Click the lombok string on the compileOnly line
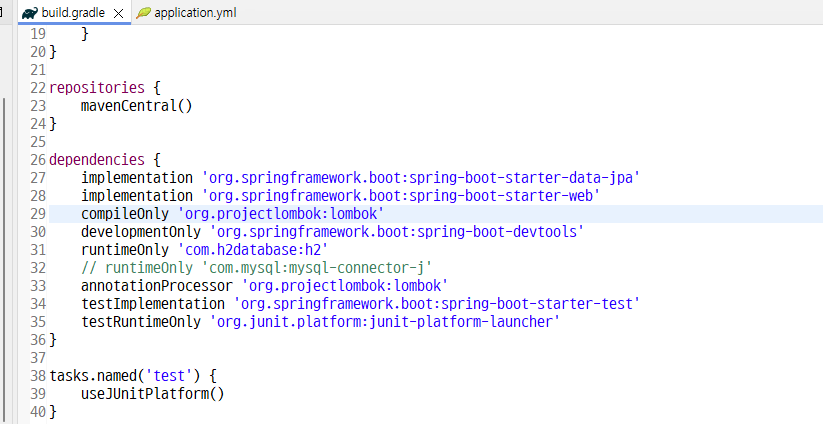Image resolution: width=823 pixels, height=424 pixels. pyautogui.click(x=281, y=214)
